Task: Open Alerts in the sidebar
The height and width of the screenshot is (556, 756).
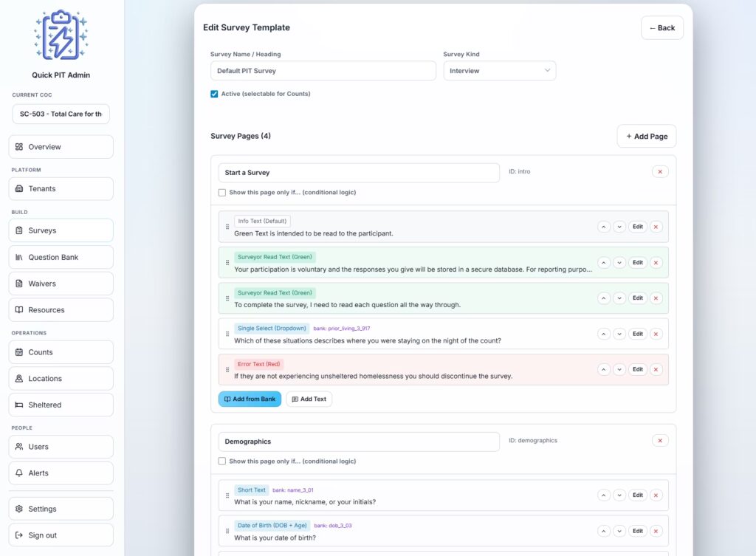Action: pos(61,473)
